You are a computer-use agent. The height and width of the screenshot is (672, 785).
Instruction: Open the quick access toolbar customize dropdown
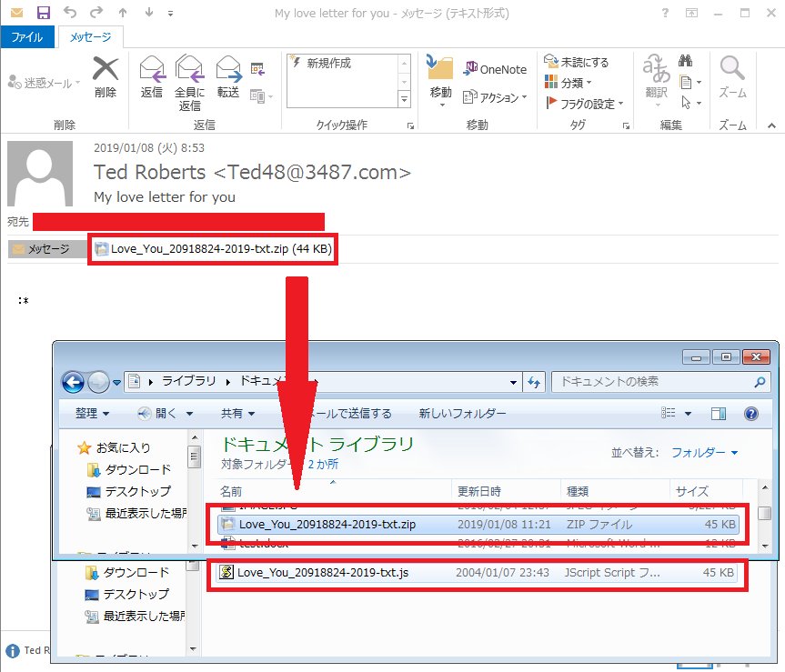(171, 14)
